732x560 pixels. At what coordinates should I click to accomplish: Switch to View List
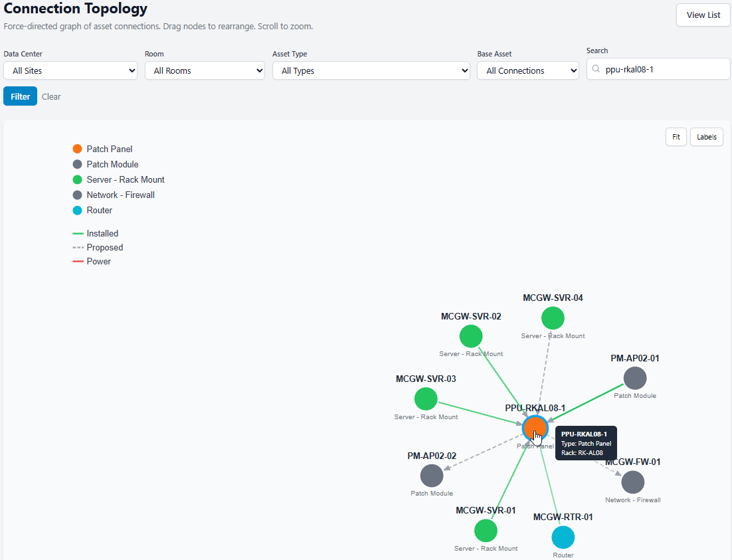click(703, 15)
